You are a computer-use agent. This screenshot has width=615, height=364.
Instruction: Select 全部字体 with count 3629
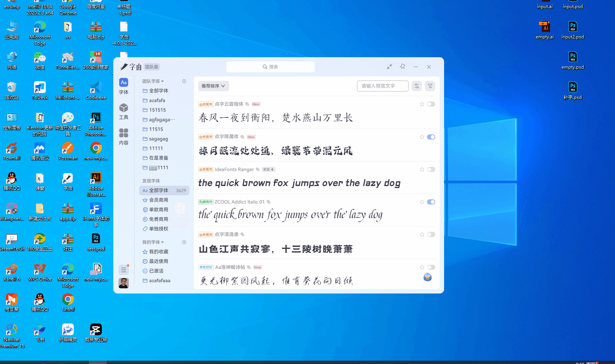click(164, 190)
